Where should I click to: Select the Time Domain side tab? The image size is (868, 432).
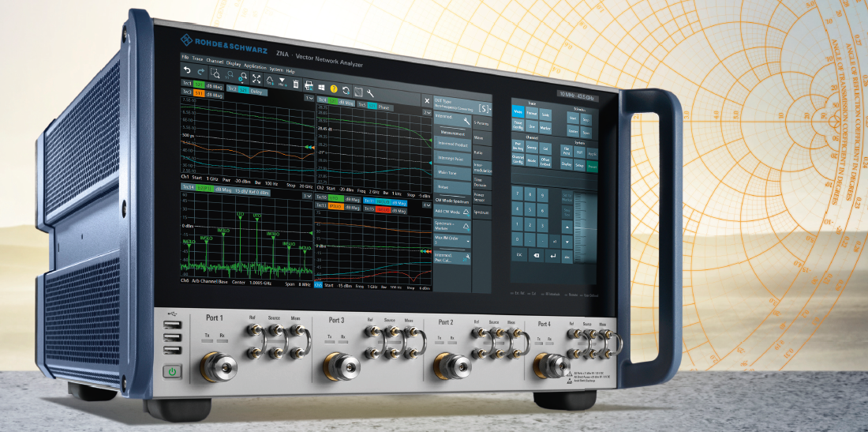tap(481, 182)
